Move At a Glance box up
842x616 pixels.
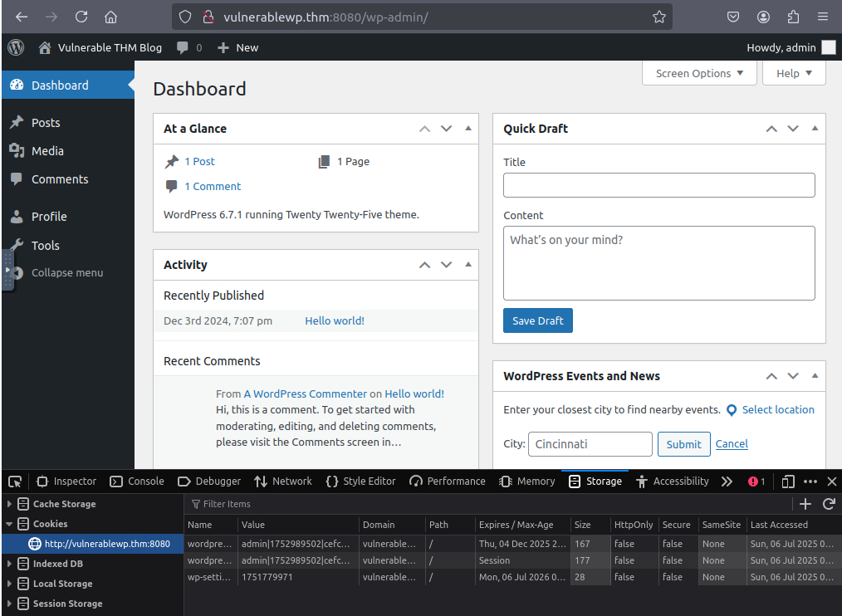pos(425,129)
